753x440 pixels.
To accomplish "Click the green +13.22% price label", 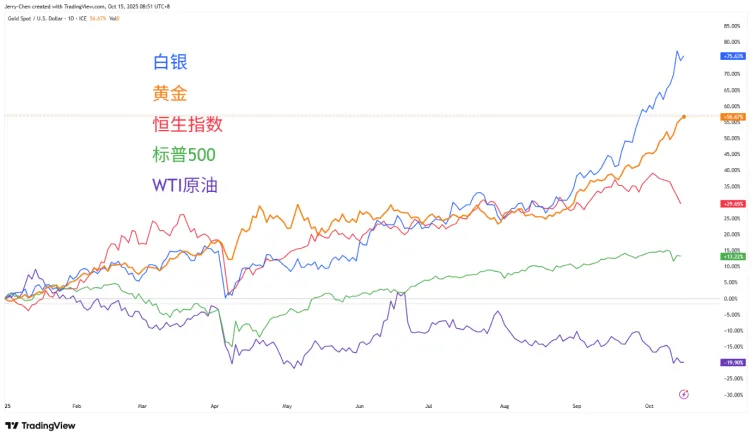I will click(x=732, y=256).
